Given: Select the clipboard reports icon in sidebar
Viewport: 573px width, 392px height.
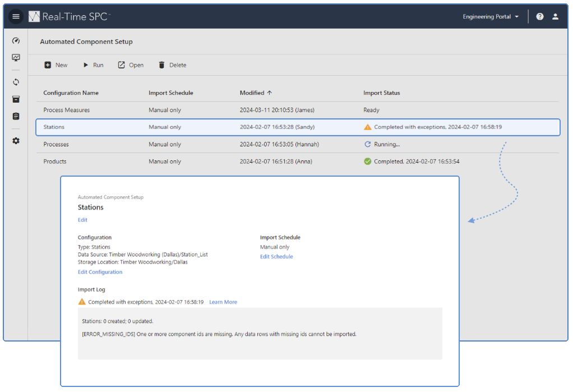Looking at the screenshot, I should pyautogui.click(x=16, y=116).
